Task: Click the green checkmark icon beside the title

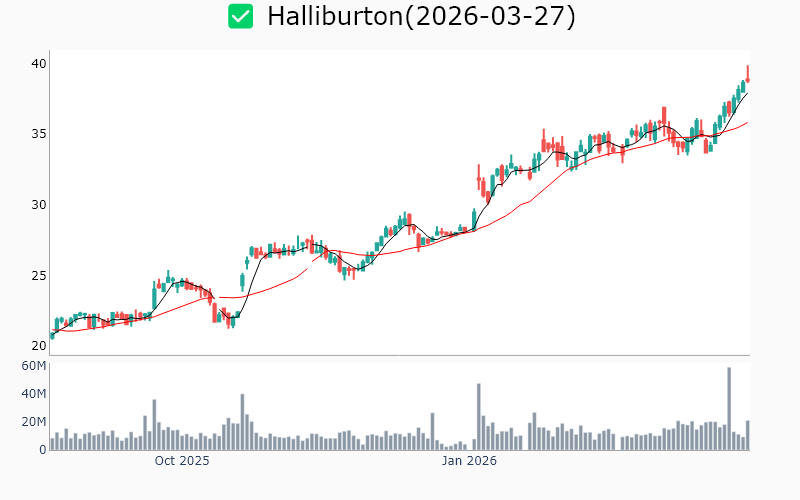Action: 241,16
